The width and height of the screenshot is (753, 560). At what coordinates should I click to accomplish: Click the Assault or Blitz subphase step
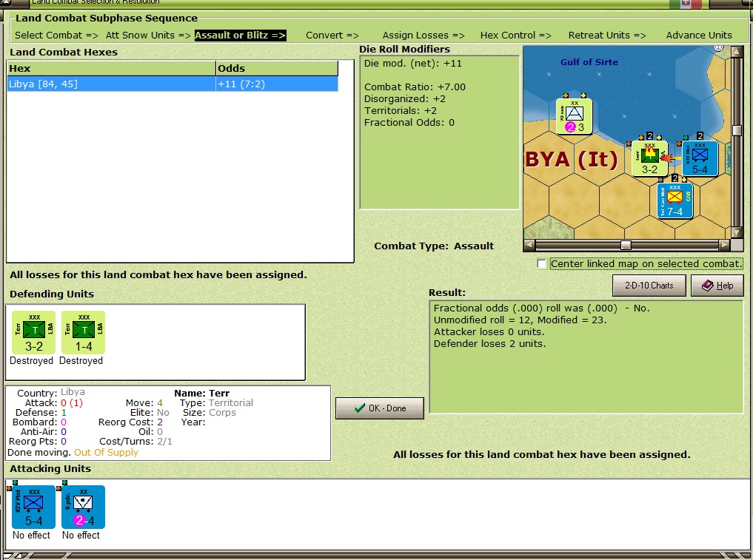pos(240,35)
